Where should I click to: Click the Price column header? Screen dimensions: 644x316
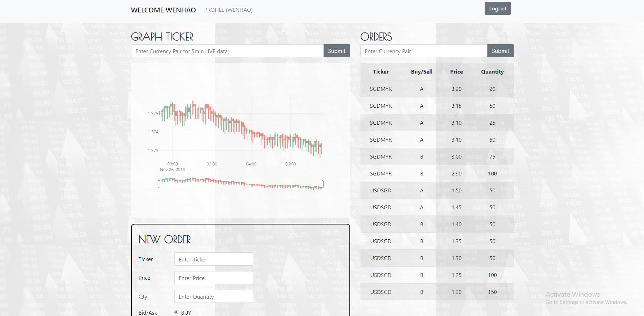(x=456, y=71)
